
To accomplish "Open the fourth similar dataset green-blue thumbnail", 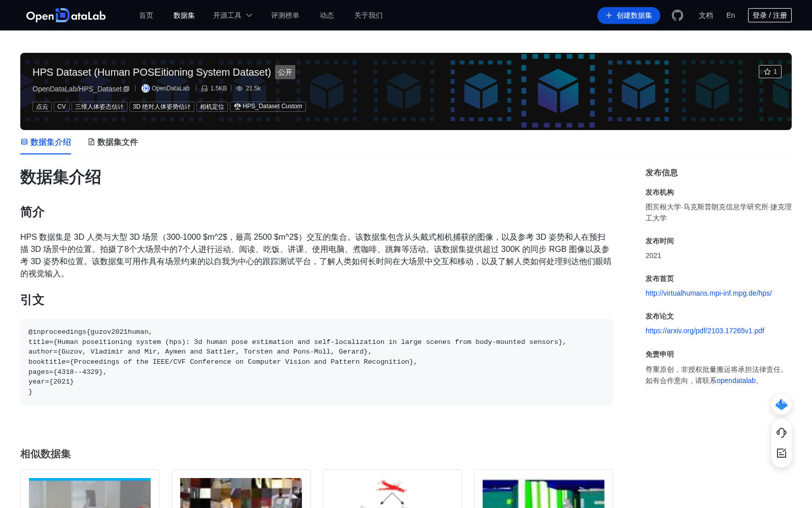I will 544,493.
